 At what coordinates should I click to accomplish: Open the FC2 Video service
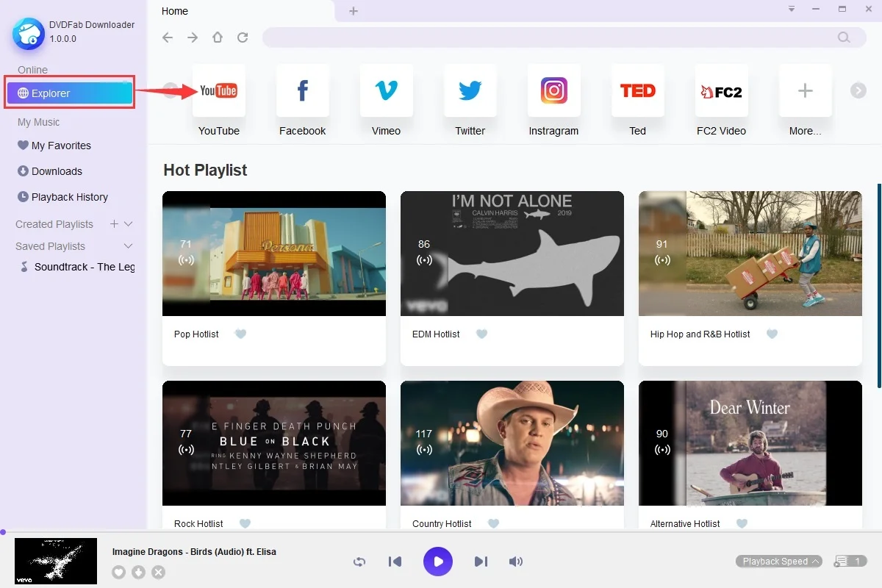click(x=721, y=90)
